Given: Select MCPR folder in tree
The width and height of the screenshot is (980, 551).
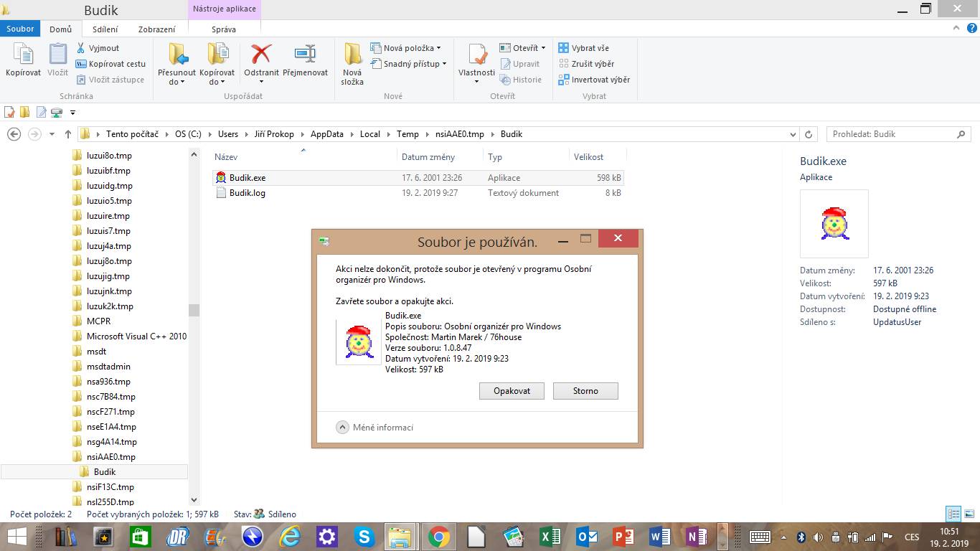Looking at the screenshot, I should (x=98, y=321).
